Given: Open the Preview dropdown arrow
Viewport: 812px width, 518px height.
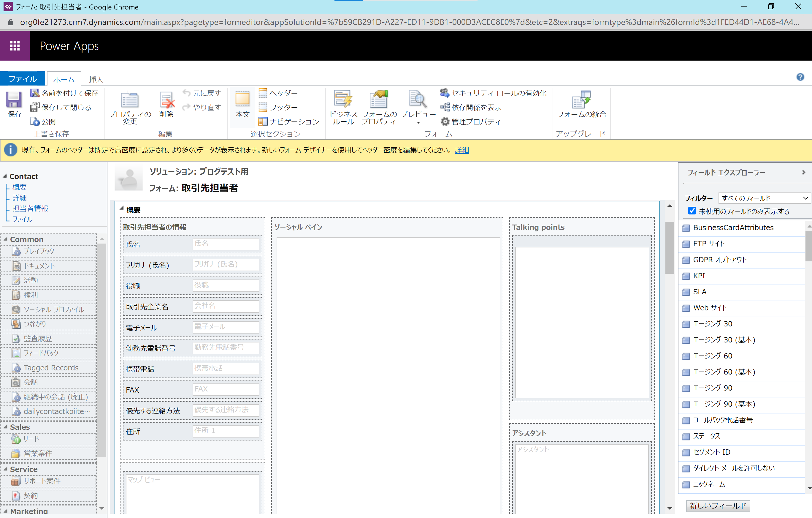Looking at the screenshot, I should click(418, 123).
